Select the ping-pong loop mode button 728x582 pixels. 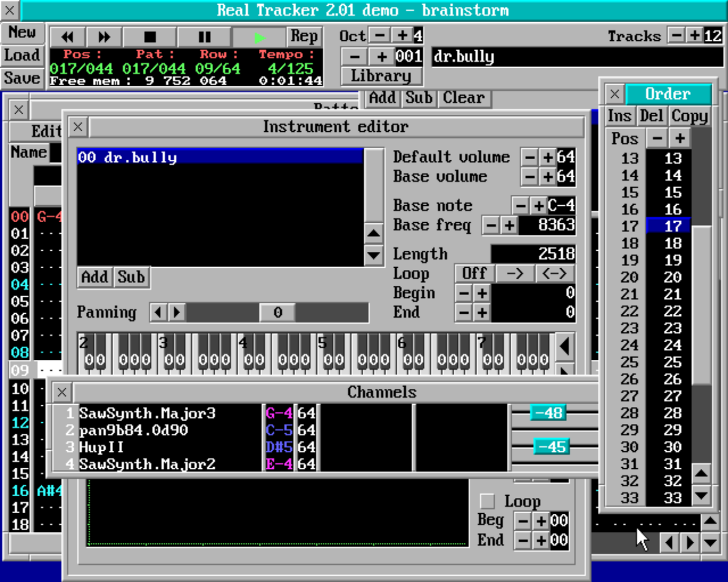click(554, 273)
